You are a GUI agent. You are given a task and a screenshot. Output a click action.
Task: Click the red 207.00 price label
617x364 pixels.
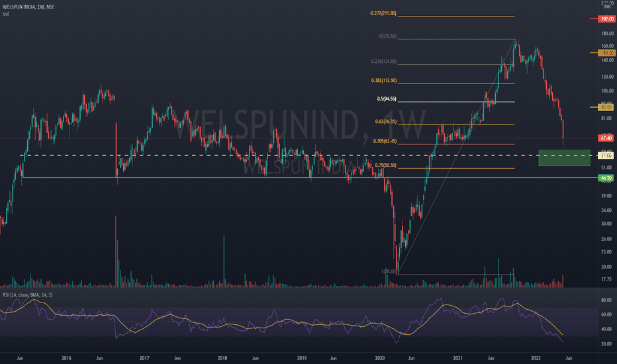point(606,19)
